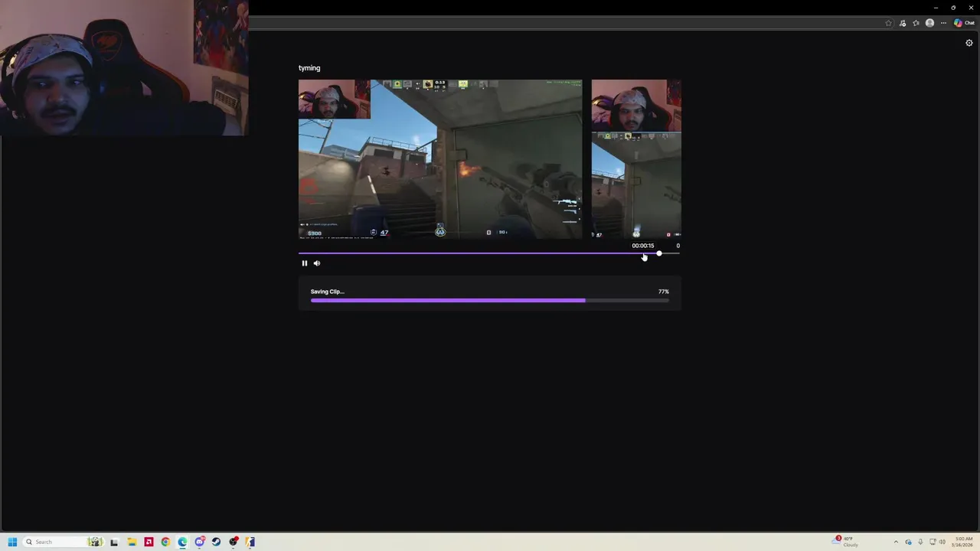Open the clock and date flyout
980x551 pixels.
point(962,542)
